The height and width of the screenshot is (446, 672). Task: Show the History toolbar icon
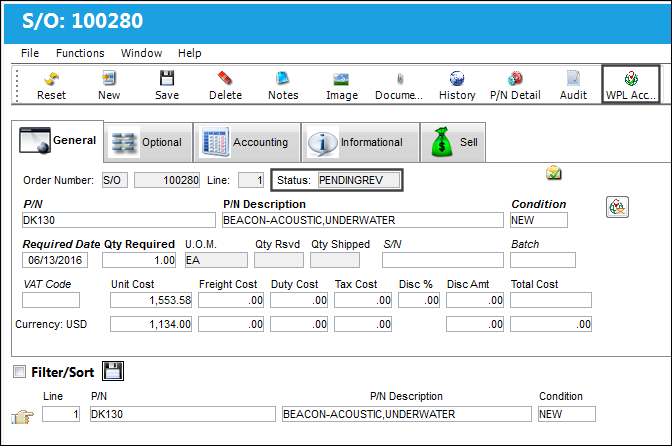[457, 85]
